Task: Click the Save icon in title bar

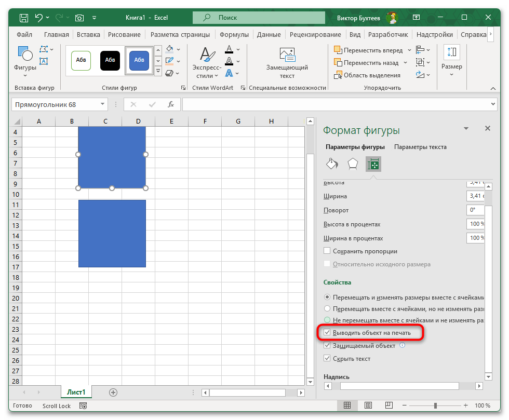Action: click(x=24, y=18)
